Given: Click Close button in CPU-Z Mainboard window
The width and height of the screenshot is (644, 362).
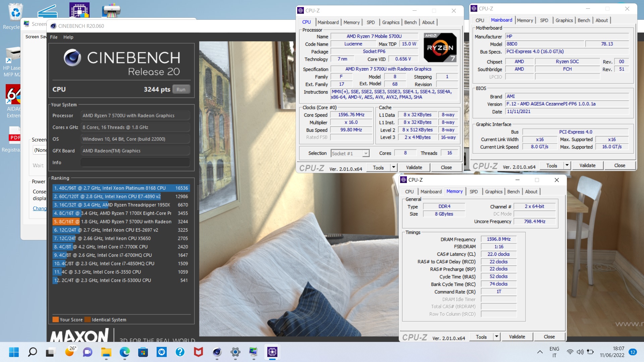Looking at the screenshot, I should click(x=620, y=165).
